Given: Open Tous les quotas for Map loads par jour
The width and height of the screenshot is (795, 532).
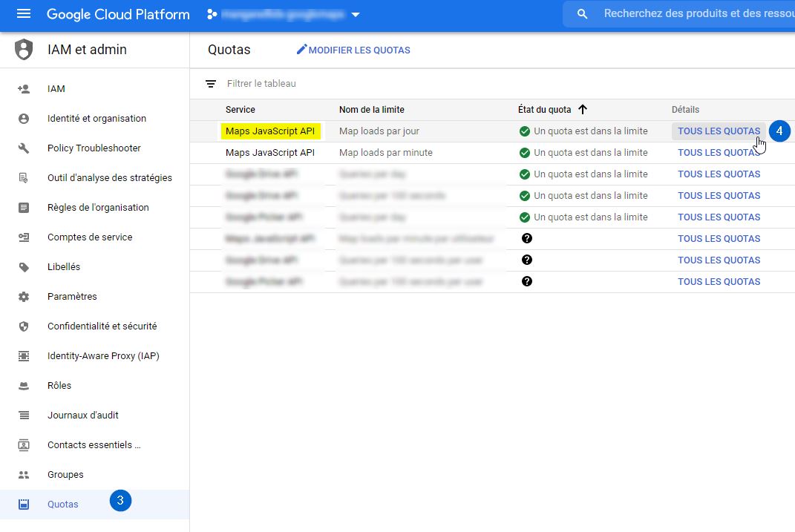Looking at the screenshot, I should click(719, 131).
